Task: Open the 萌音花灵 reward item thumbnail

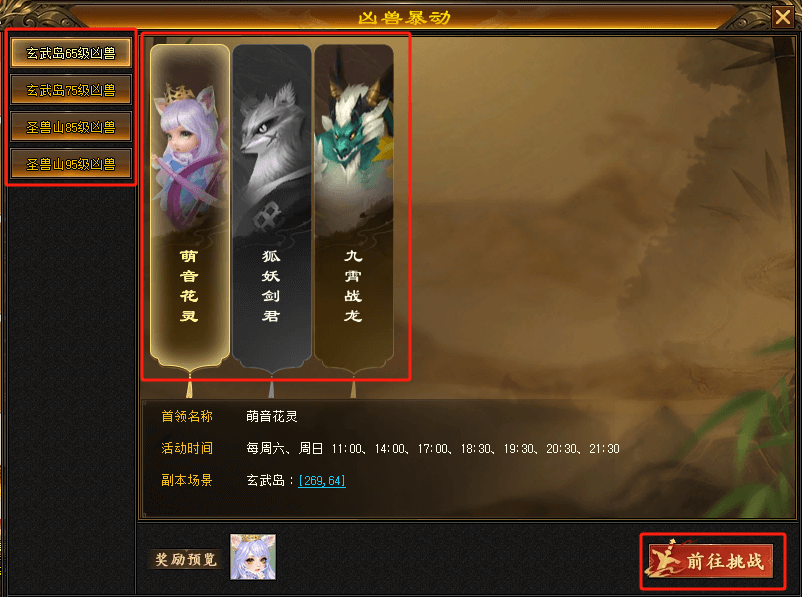Action: pos(253,557)
